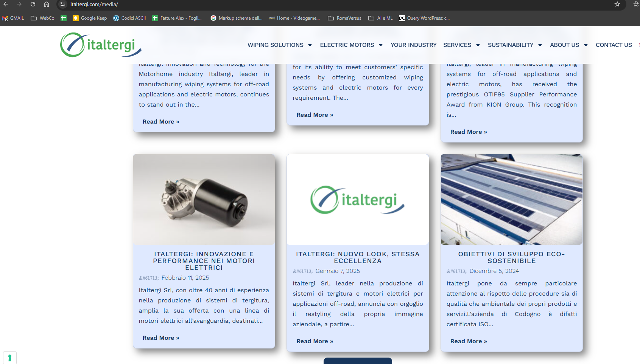The width and height of the screenshot is (640, 364).
Task: Open the solar panel rooftop thumbnail
Action: pyautogui.click(x=512, y=200)
